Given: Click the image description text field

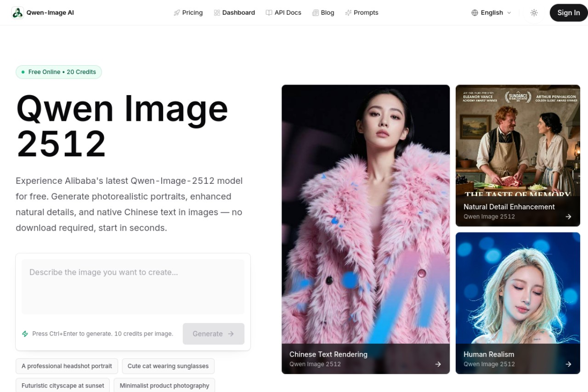Looking at the screenshot, I should [133, 287].
